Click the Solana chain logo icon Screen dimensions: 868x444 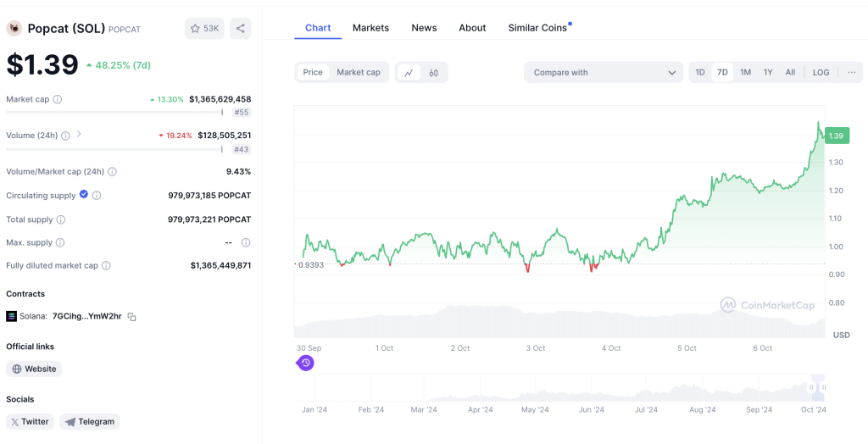coord(12,317)
